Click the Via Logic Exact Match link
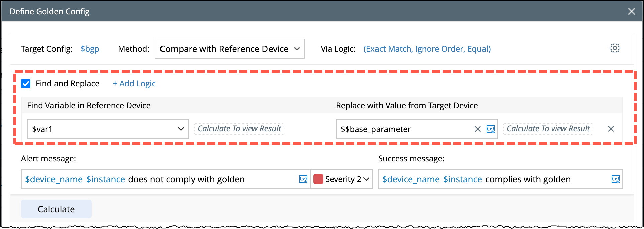This screenshot has width=644, height=229. coord(427,49)
